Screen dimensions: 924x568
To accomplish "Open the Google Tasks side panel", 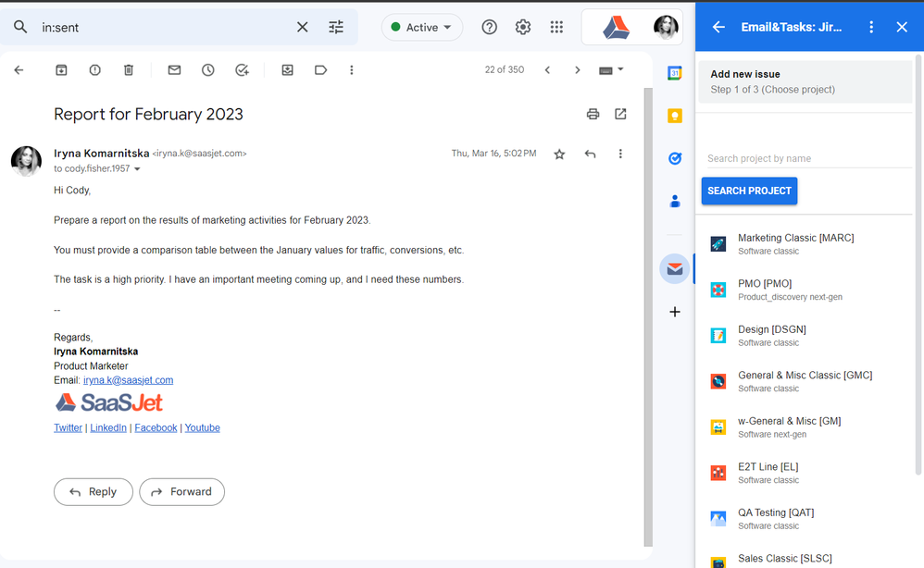I will (675, 158).
